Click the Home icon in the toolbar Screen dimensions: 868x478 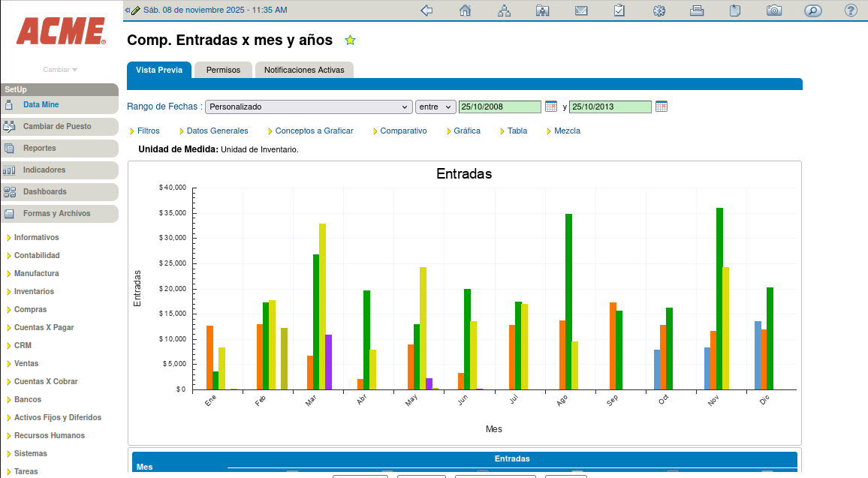coord(465,10)
